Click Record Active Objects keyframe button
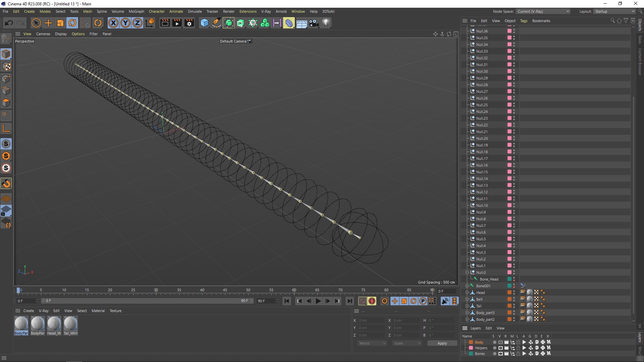 [363, 301]
